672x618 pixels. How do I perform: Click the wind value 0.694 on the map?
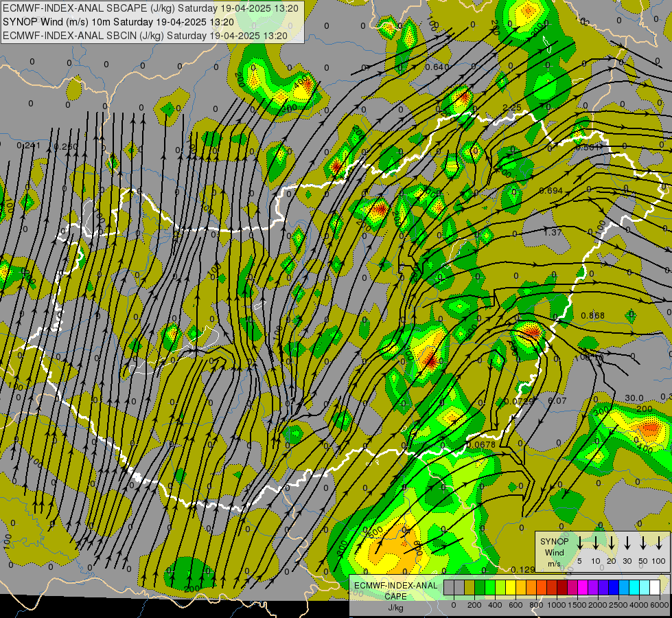click(x=551, y=190)
